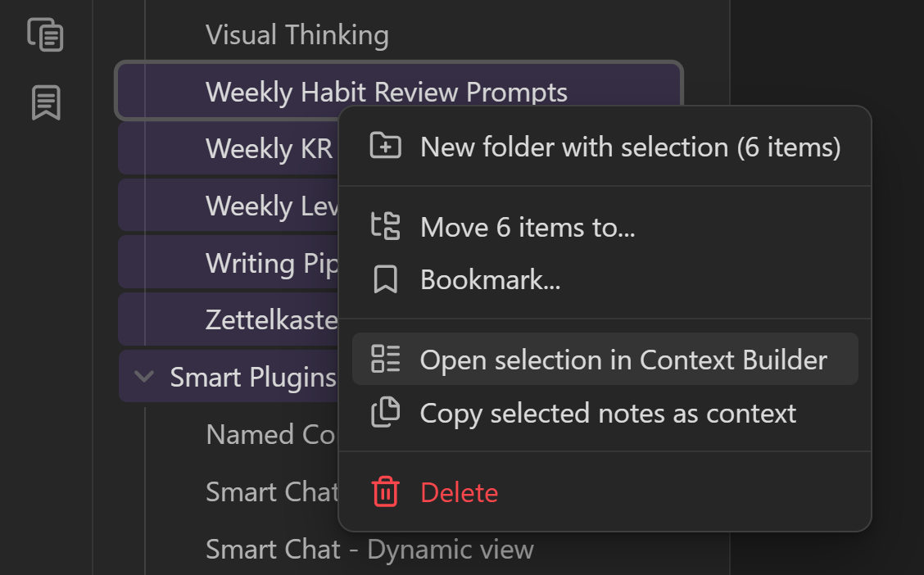Image resolution: width=924 pixels, height=575 pixels.
Task: Click the move items folder-tree icon
Action: pyautogui.click(x=385, y=227)
